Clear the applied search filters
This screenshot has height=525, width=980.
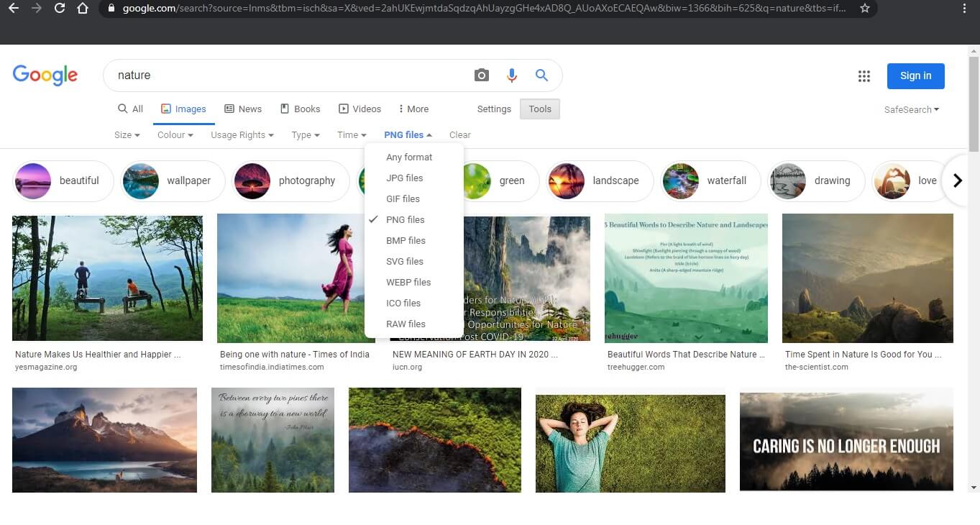click(459, 134)
